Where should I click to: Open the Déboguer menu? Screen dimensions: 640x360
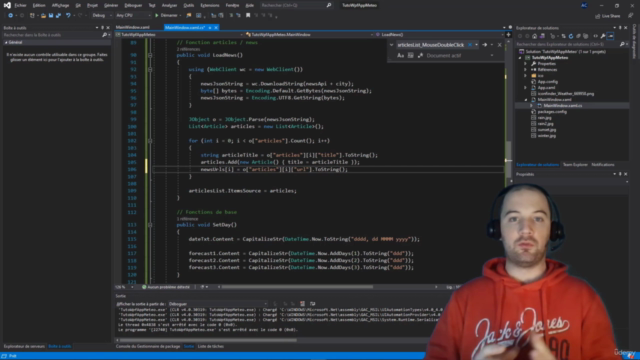point(133,5)
